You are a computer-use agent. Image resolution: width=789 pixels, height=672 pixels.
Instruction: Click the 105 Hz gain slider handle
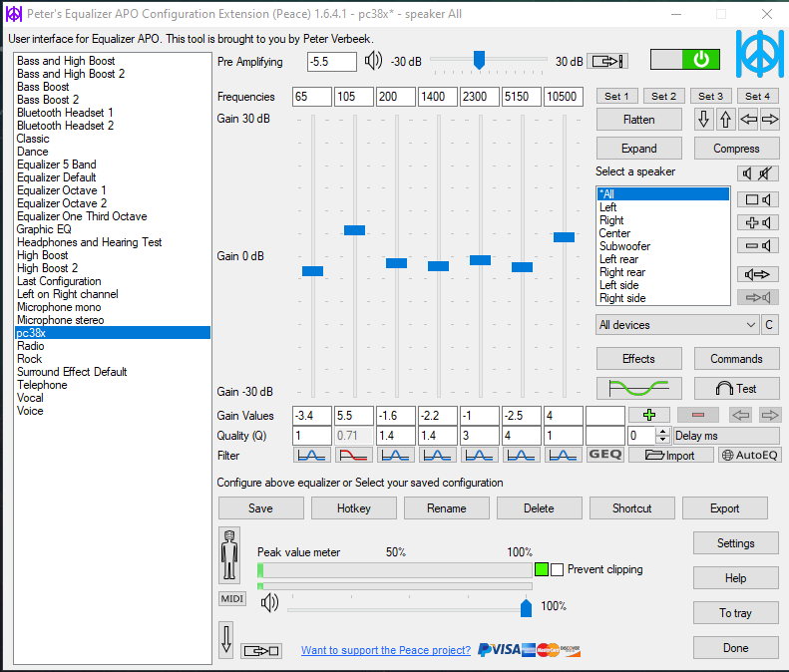[x=354, y=230]
